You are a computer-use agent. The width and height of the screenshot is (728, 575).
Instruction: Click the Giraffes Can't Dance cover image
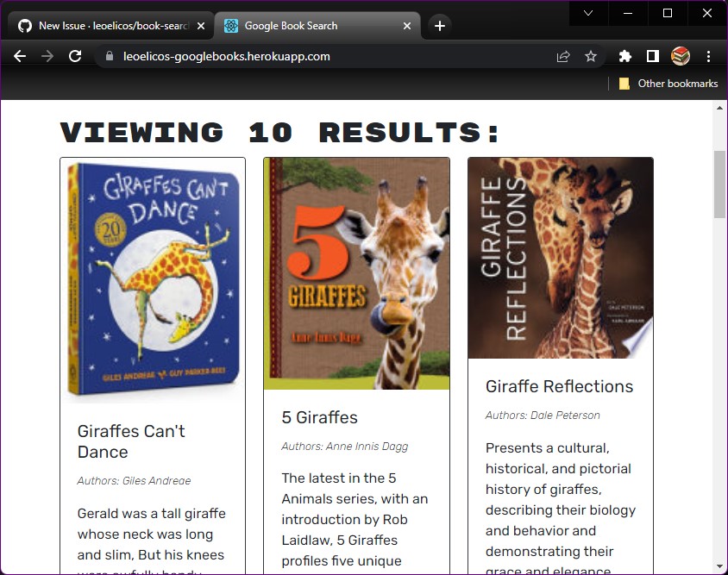(153, 280)
